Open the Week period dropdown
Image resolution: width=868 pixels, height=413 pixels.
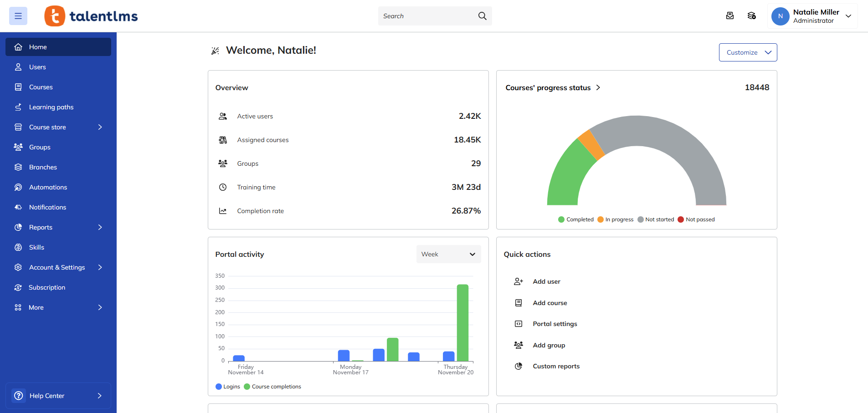[448, 254]
